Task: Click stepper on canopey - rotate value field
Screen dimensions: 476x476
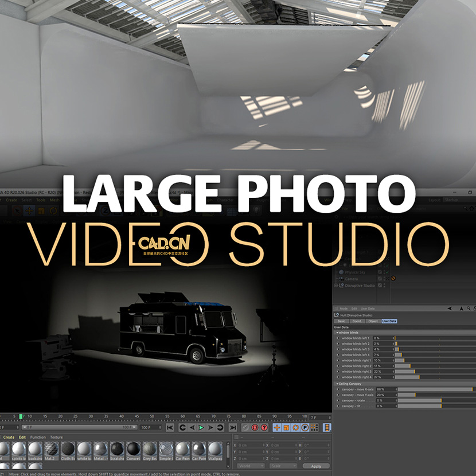Action: click(396, 400)
